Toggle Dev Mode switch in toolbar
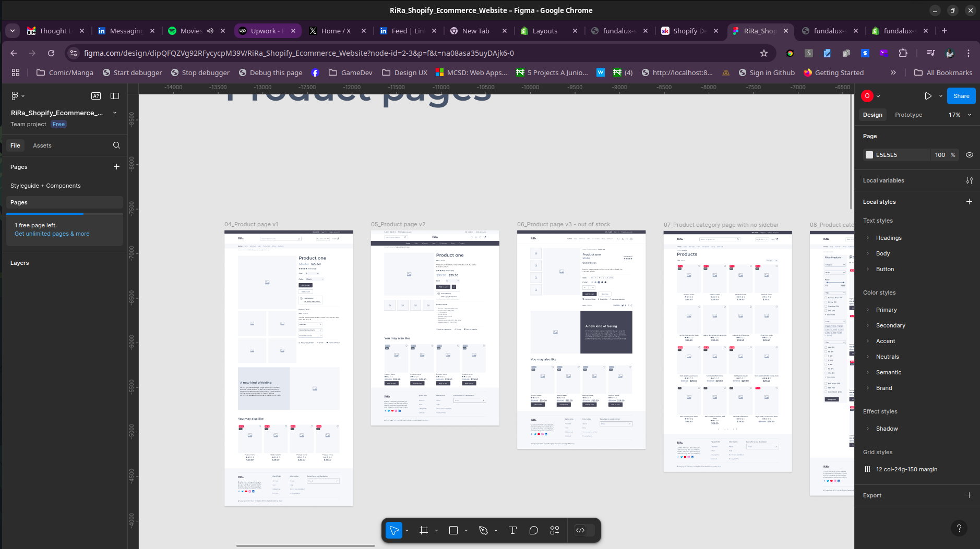This screenshot has height=549, width=980. click(585, 530)
